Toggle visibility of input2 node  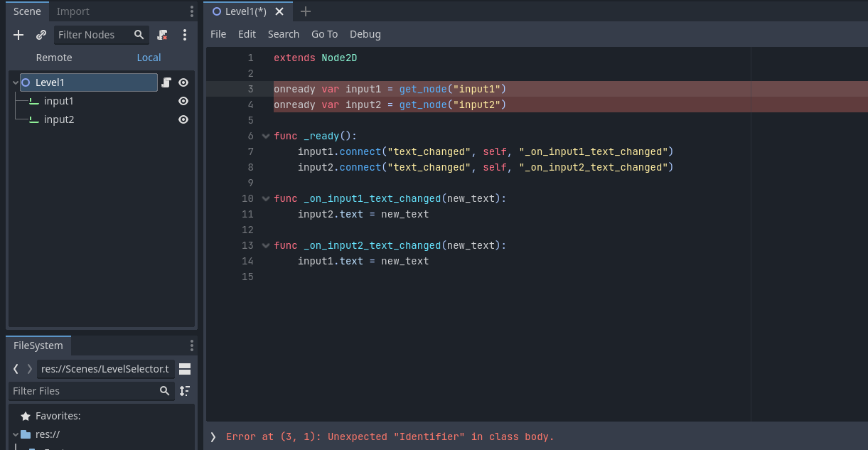[183, 119]
